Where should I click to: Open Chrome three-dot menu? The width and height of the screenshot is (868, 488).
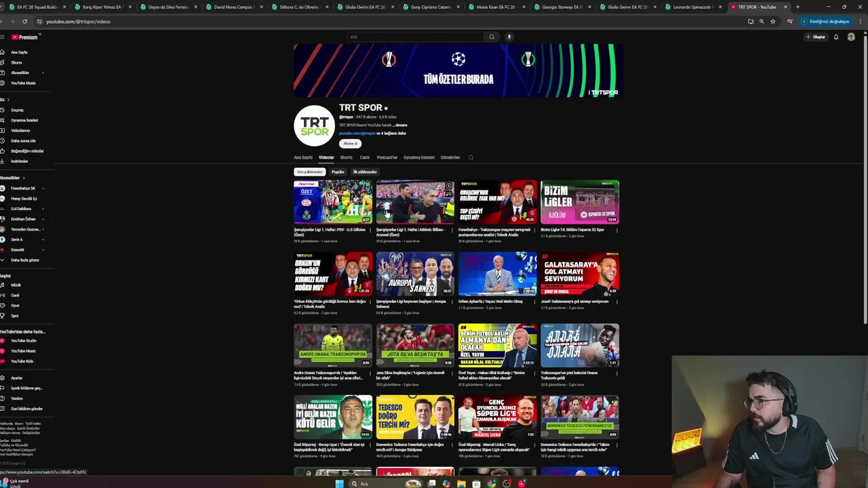tap(861, 21)
